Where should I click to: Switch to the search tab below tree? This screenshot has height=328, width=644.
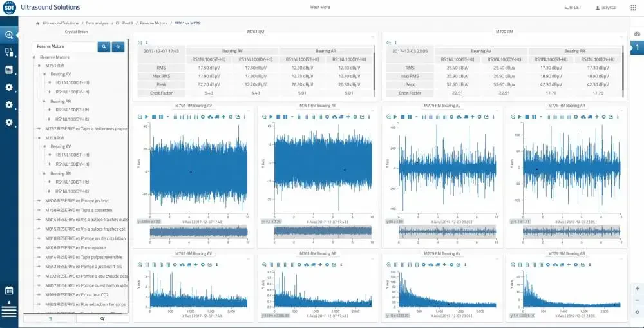tap(102, 318)
